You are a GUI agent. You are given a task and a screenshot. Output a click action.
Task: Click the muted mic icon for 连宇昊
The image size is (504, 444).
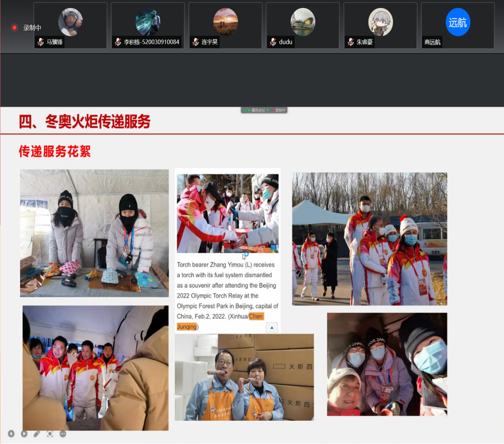196,42
